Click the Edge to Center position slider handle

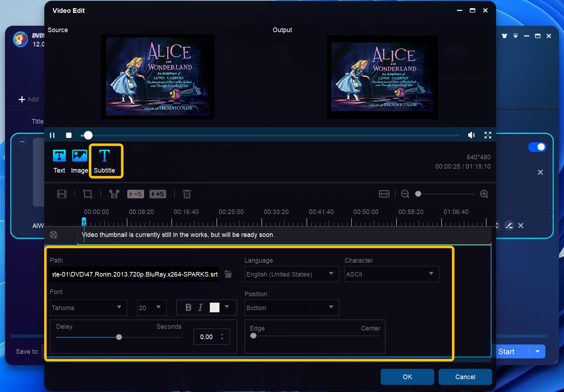[253, 336]
